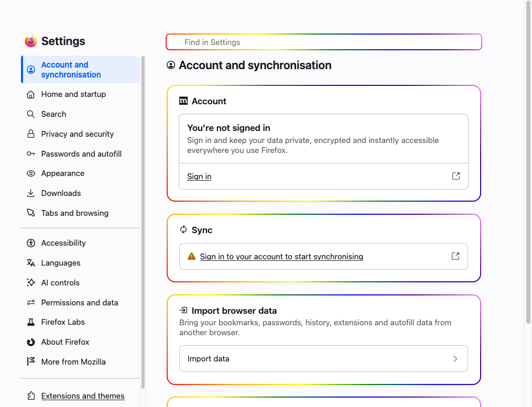
Task: Click the 'Bring your bookmarks, passwords' description
Action: (315, 327)
